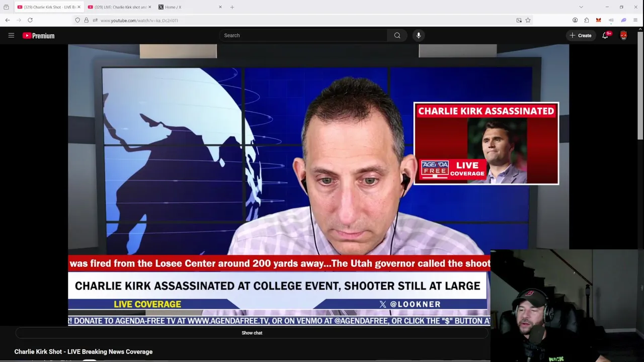Open Firefox account icon
Viewport: 644px width, 362px height.
[x=575, y=20]
